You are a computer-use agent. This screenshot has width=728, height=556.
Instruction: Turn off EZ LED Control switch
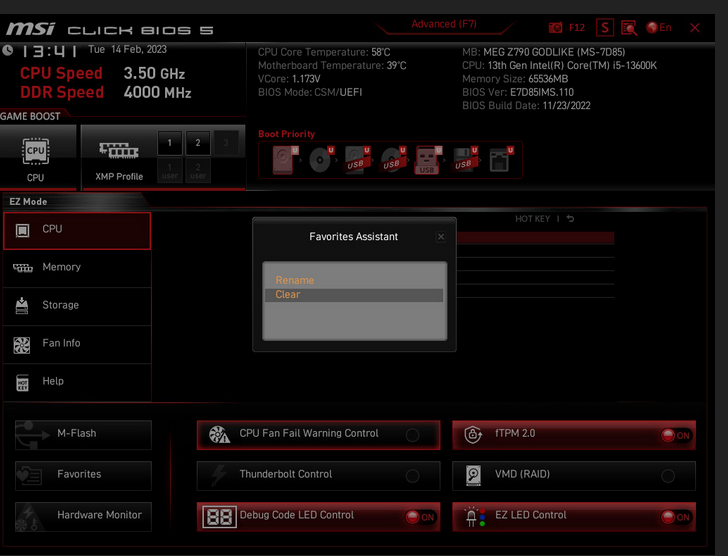pos(676,517)
